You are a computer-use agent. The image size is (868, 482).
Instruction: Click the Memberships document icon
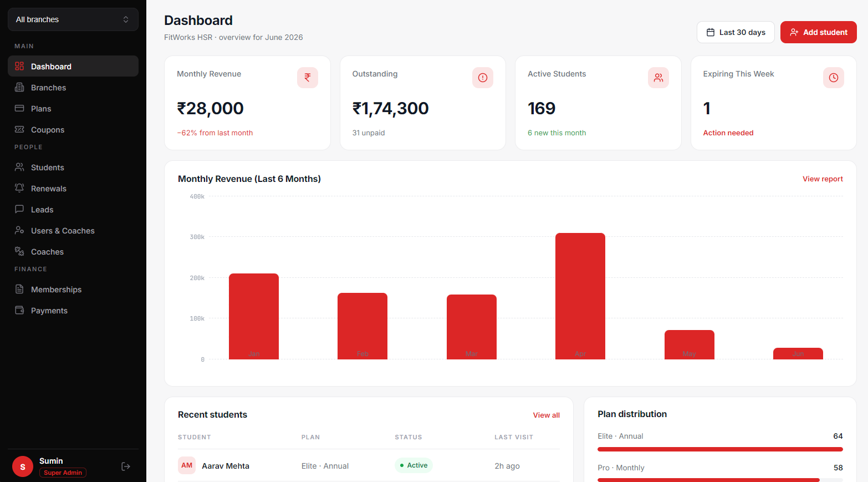[19, 289]
